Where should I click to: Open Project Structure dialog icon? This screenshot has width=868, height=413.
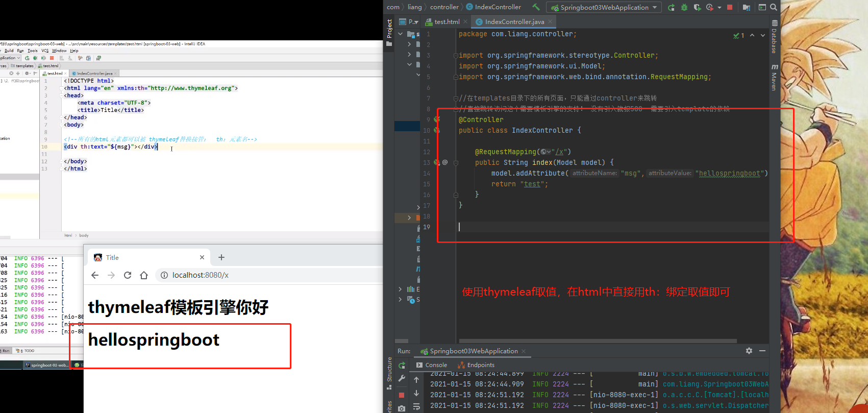(x=747, y=7)
